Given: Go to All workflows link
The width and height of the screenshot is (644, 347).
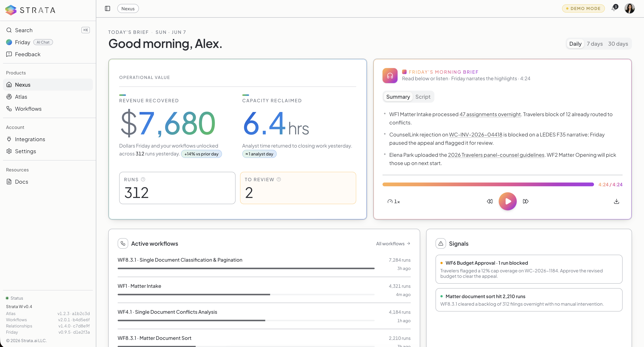Looking at the screenshot, I should click(x=393, y=243).
